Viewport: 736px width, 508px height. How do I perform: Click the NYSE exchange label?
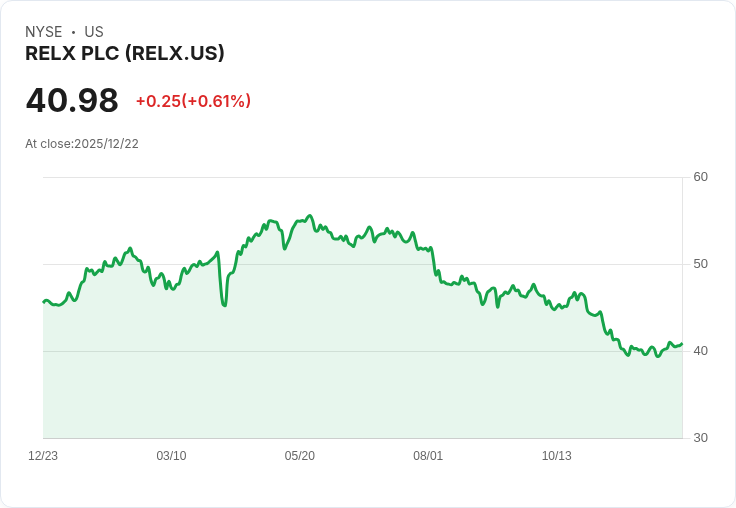pyautogui.click(x=43, y=32)
